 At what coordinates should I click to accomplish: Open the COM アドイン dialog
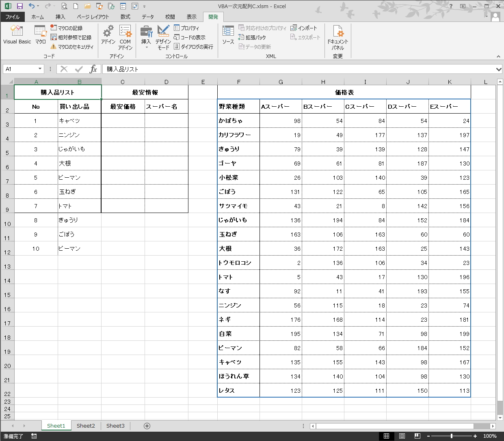coord(125,37)
